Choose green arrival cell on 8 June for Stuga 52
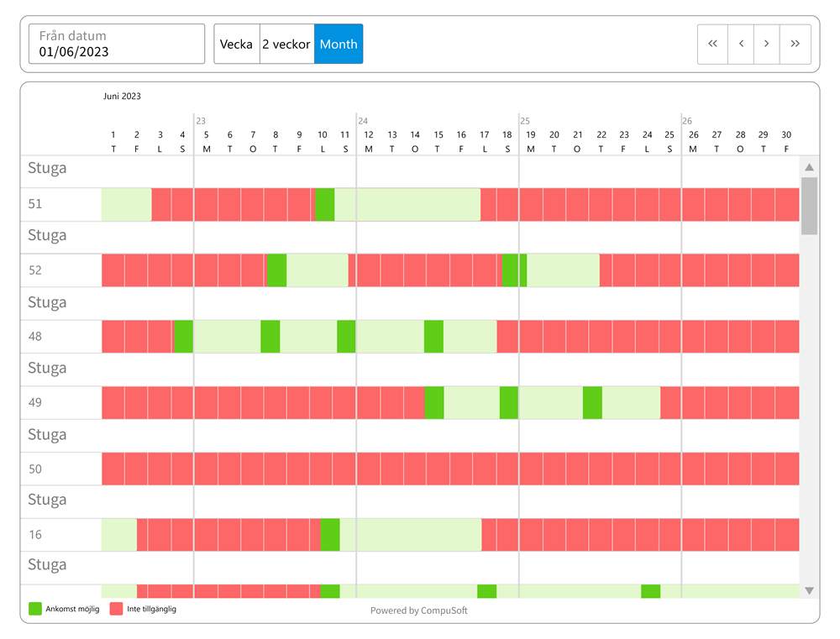840x639 pixels. tap(276, 270)
